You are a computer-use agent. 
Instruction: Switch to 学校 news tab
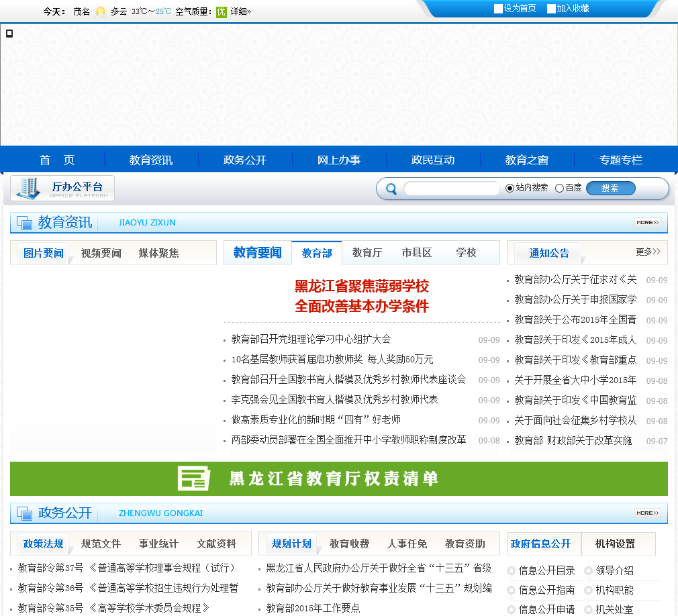coord(466,252)
